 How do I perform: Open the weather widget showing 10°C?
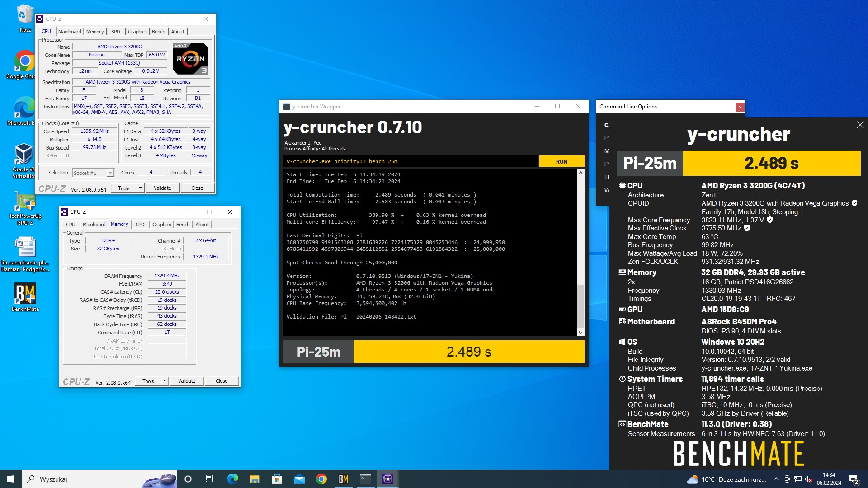click(726, 479)
